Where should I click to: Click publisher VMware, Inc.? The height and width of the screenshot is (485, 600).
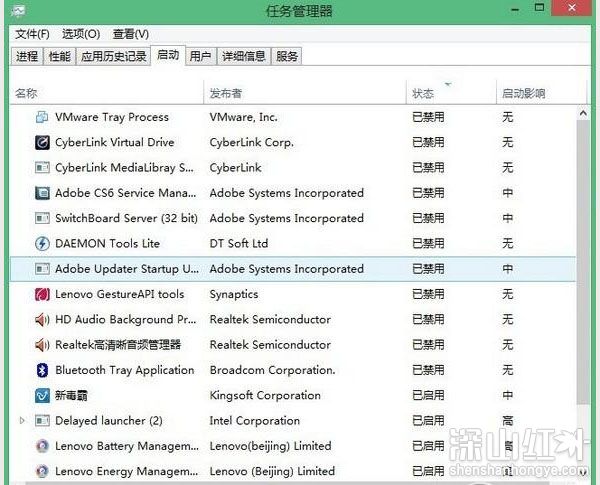tap(243, 117)
